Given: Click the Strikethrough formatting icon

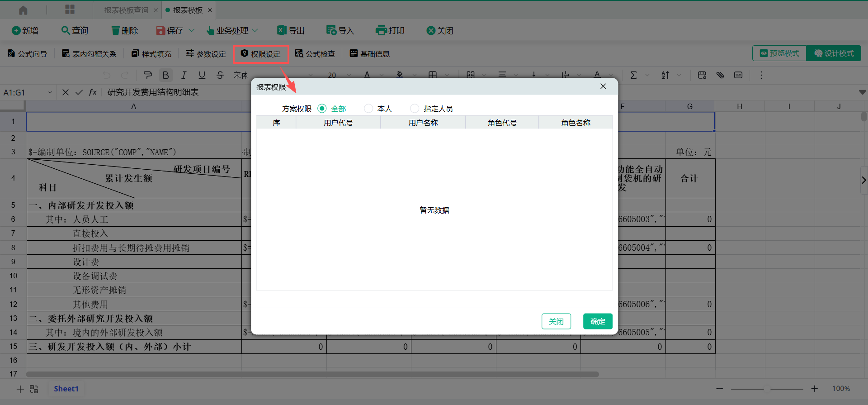Looking at the screenshot, I should click(220, 75).
